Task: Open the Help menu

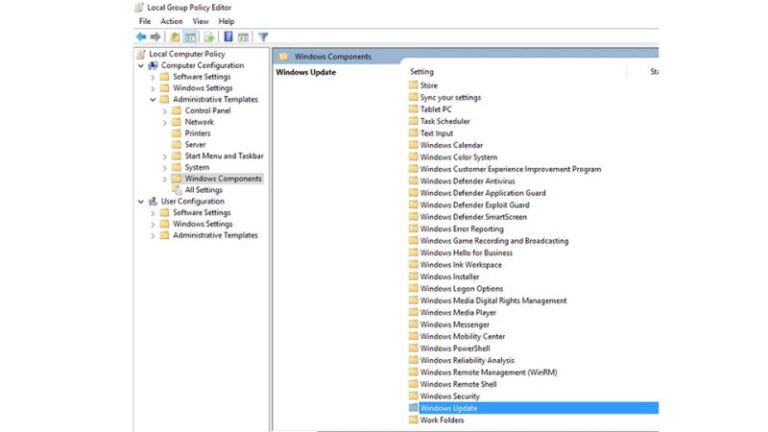Action: click(x=226, y=21)
